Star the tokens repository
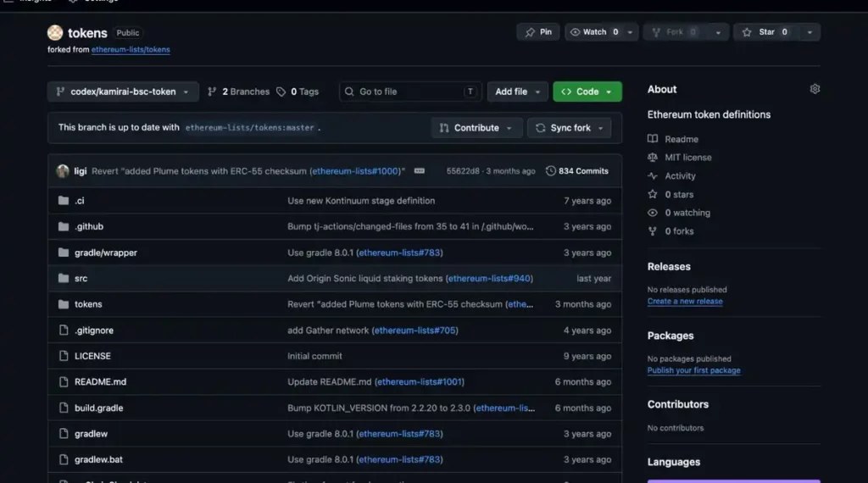Image resolution: width=868 pixels, height=483 pixels. click(x=766, y=32)
